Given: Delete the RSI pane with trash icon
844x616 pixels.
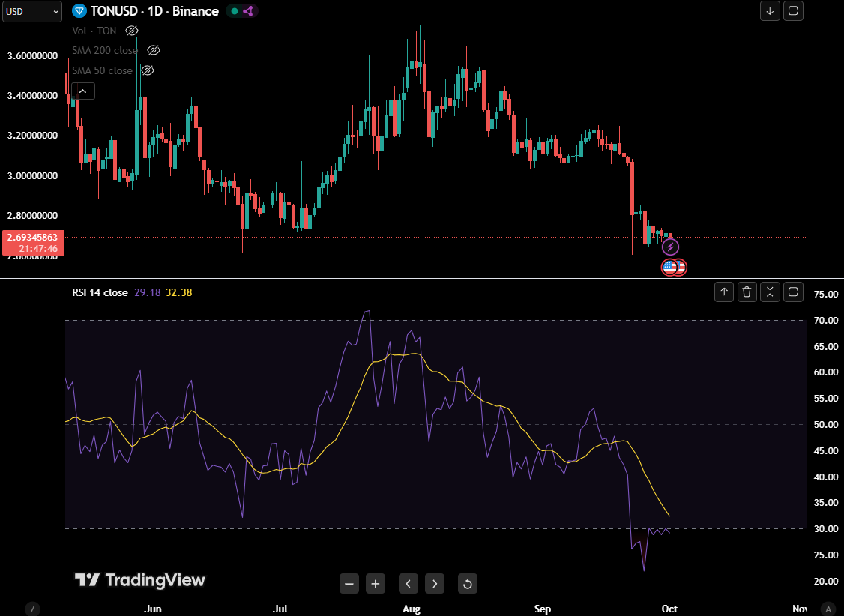Looking at the screenshot, I should click(x=747, y=292).
